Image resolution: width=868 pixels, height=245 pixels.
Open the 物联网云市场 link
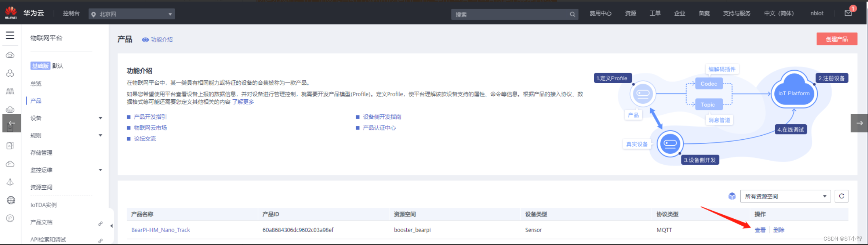[x=150, y=128]
